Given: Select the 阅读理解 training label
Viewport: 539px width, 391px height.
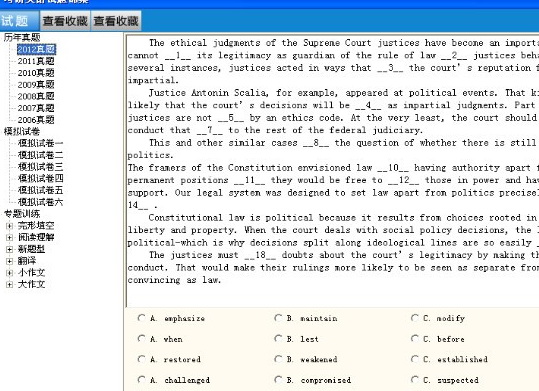Looking at the screenshot, I should 36,237.
